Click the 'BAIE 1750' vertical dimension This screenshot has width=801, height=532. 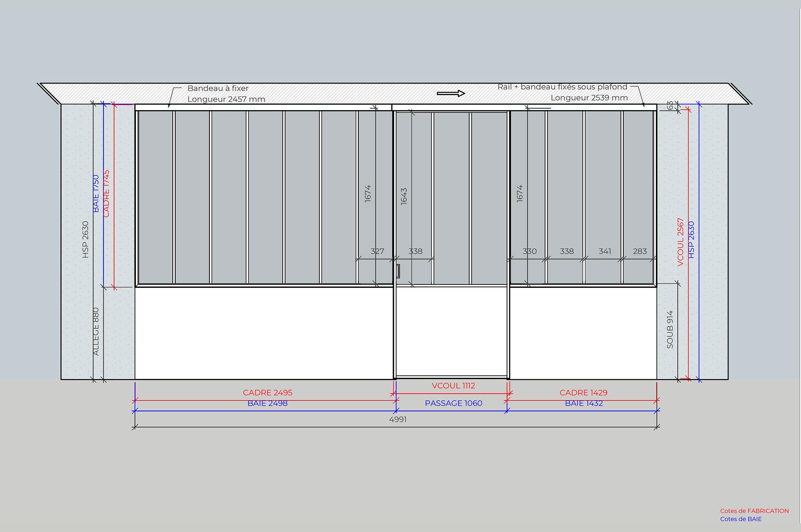point(96,194)
